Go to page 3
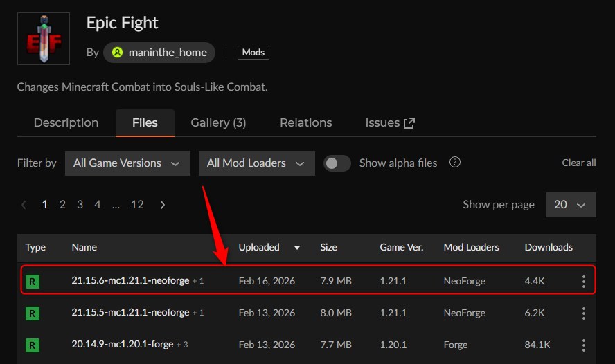 point(80,205)
